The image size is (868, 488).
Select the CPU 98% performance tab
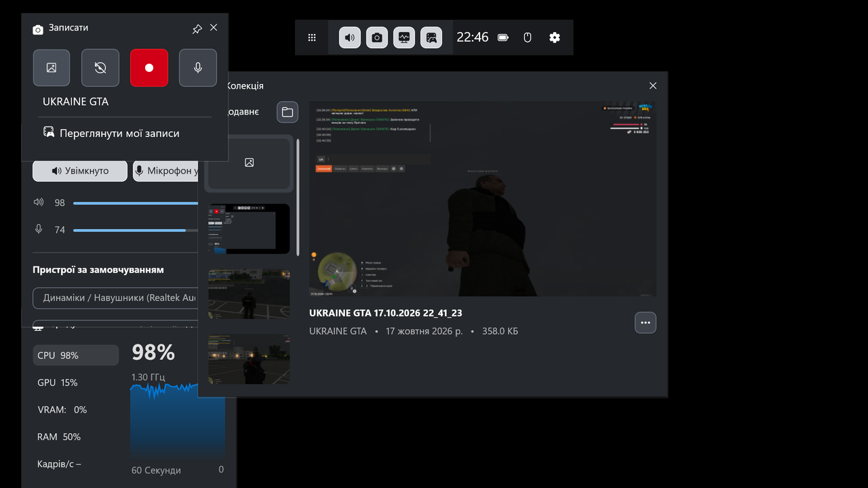[76, 355]
